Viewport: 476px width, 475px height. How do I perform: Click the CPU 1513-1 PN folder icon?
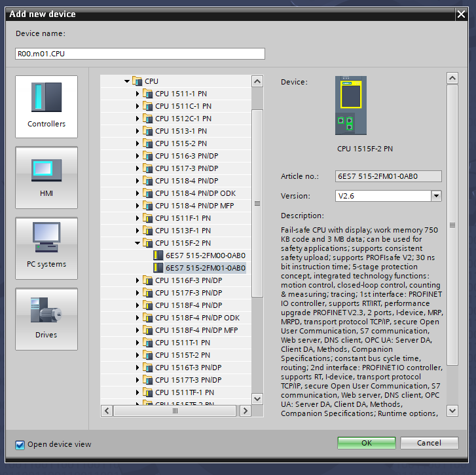(147, 131)
